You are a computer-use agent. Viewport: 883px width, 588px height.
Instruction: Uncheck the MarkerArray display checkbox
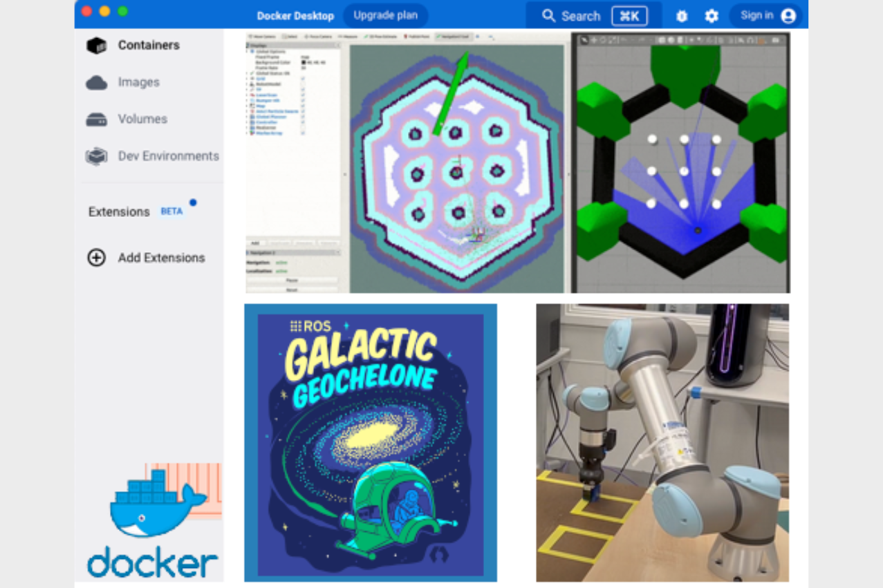pos(303,133)
